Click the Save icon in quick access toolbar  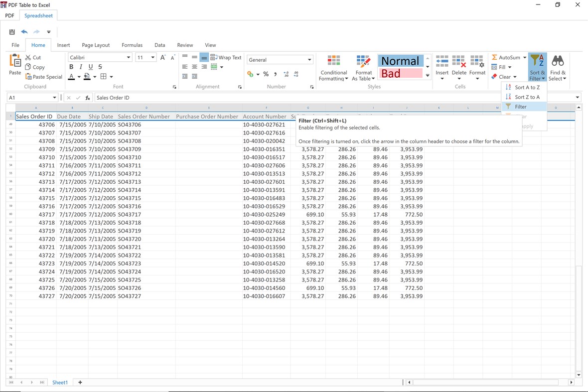(12, 32)
